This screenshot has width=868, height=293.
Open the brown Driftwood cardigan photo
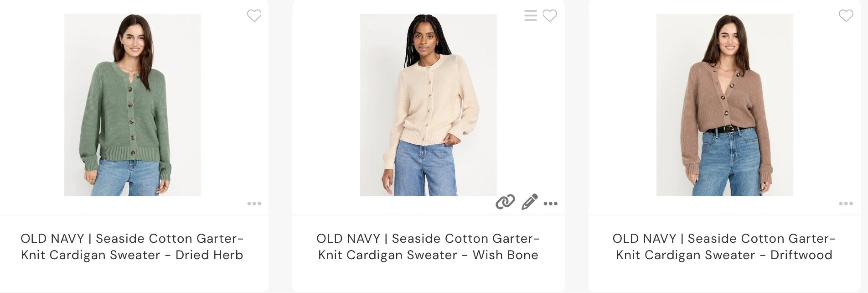[725, 105]
